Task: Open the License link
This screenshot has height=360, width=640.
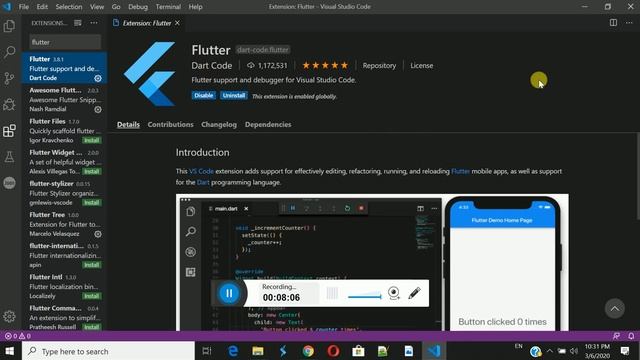Action: (422, 66)
